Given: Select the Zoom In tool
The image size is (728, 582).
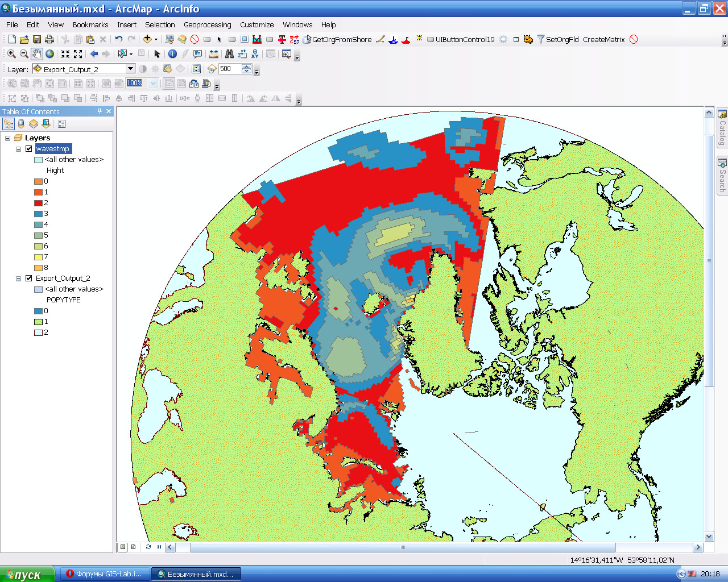Looking at the screenshot, I should (x=11, y=54).
